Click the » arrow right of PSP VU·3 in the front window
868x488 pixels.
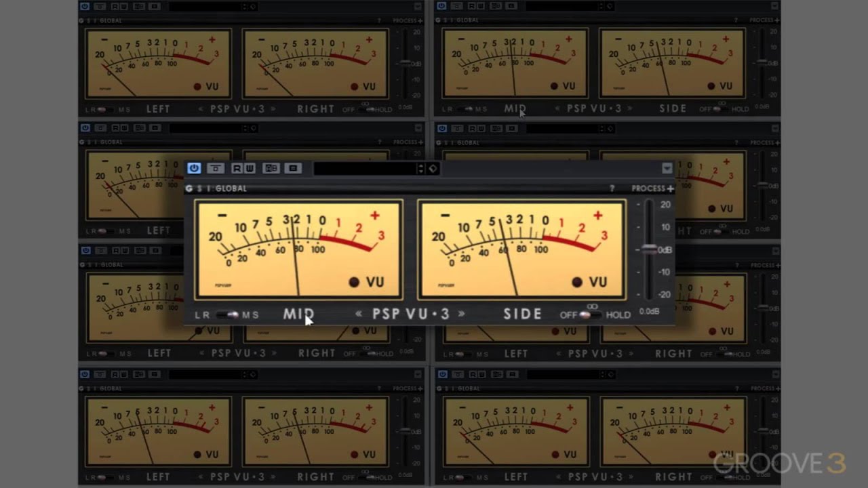[x=462, y=314]
